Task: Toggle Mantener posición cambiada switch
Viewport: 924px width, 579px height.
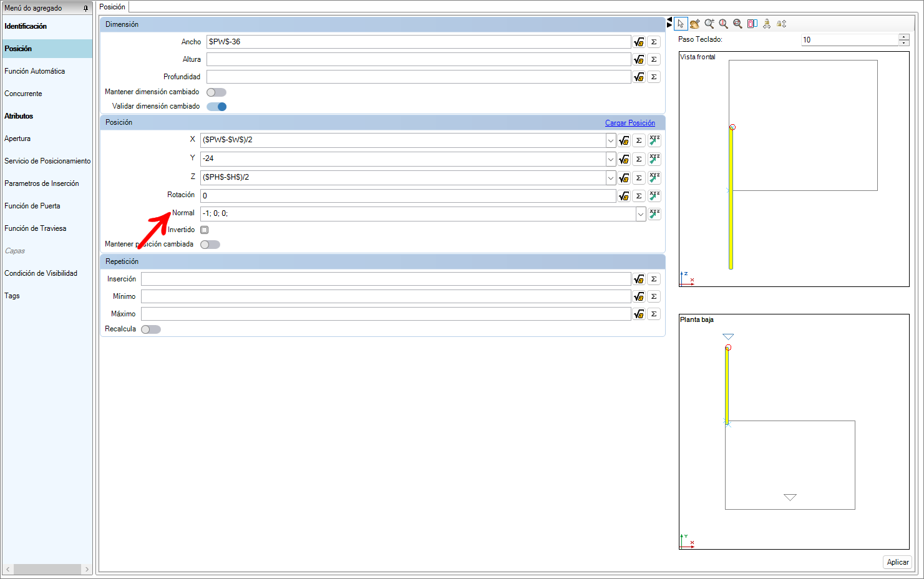Action: (x=210, y=245)
